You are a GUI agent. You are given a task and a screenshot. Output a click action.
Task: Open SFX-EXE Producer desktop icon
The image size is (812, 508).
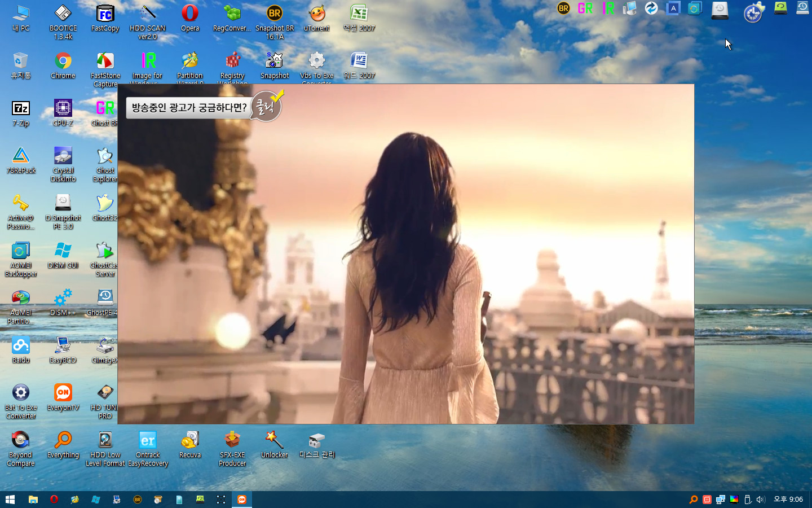point(232,448)
